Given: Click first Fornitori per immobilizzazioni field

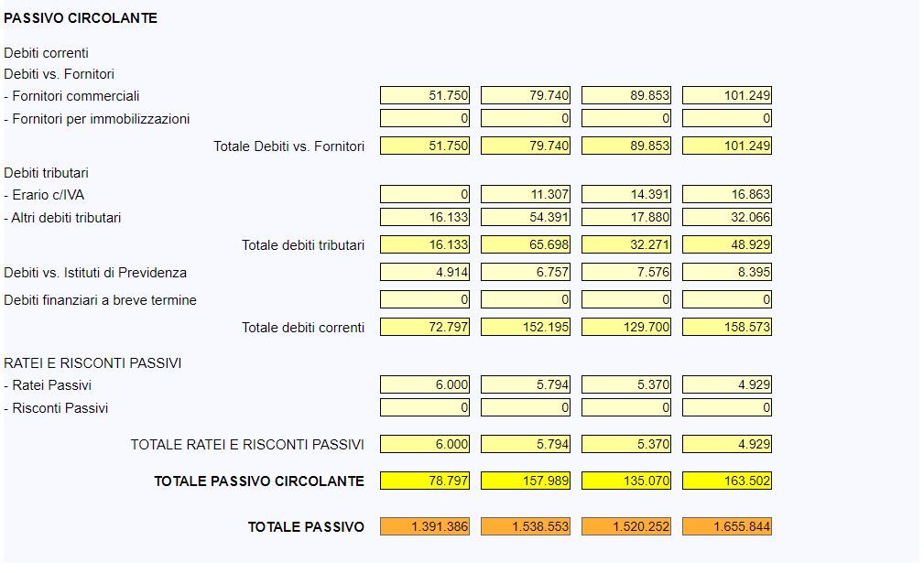Looking at the screenshot, I should click(425, 118).
